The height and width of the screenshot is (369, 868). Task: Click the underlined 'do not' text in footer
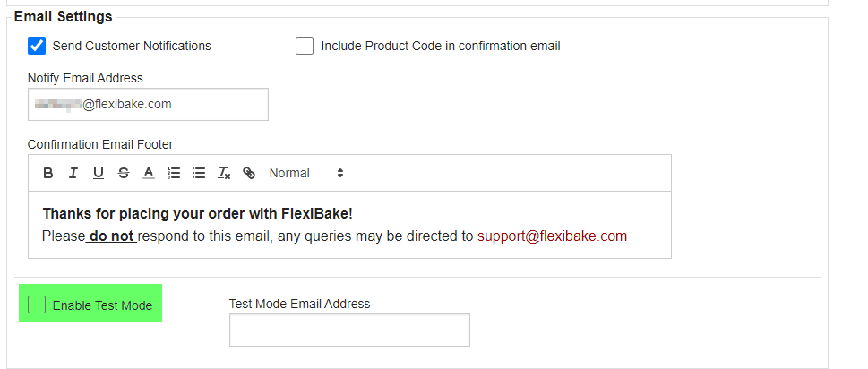point(112,236)
